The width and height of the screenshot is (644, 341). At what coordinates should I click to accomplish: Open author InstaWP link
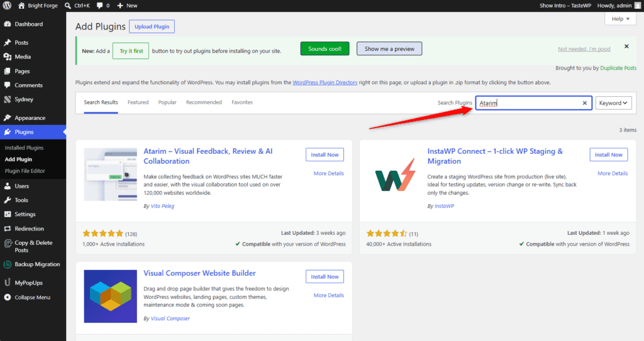coord(445,207)
